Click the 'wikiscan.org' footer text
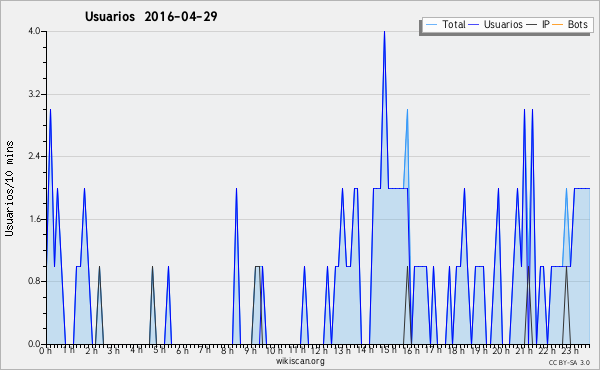This screenshot has width=600, height=370. (300, 361)
